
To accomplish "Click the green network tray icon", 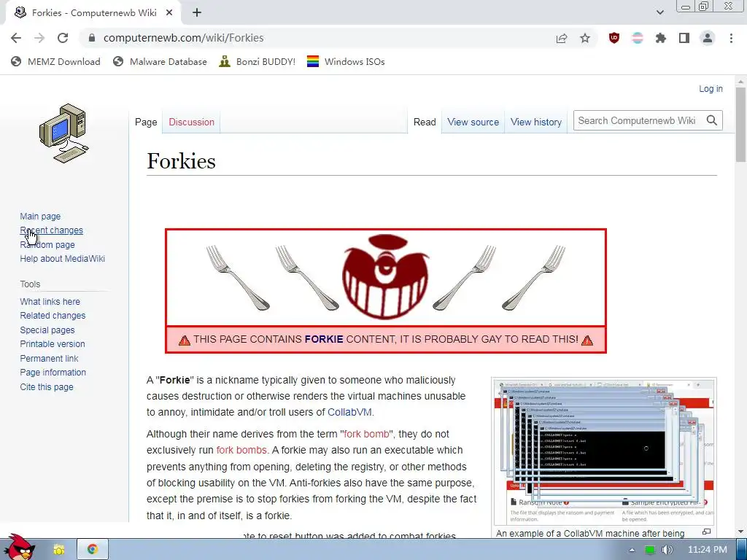I will 650,550.
